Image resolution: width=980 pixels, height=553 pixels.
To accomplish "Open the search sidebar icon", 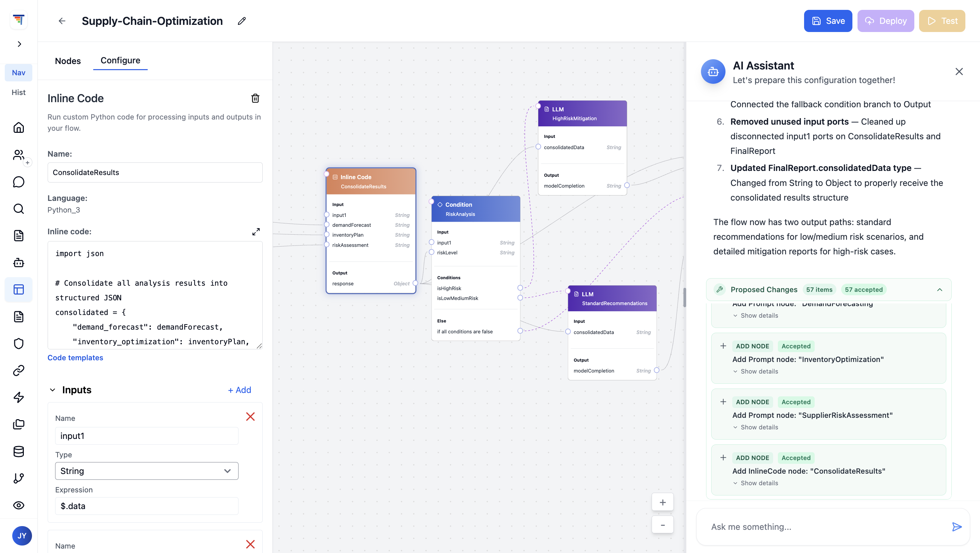I will tap(19, 209).
